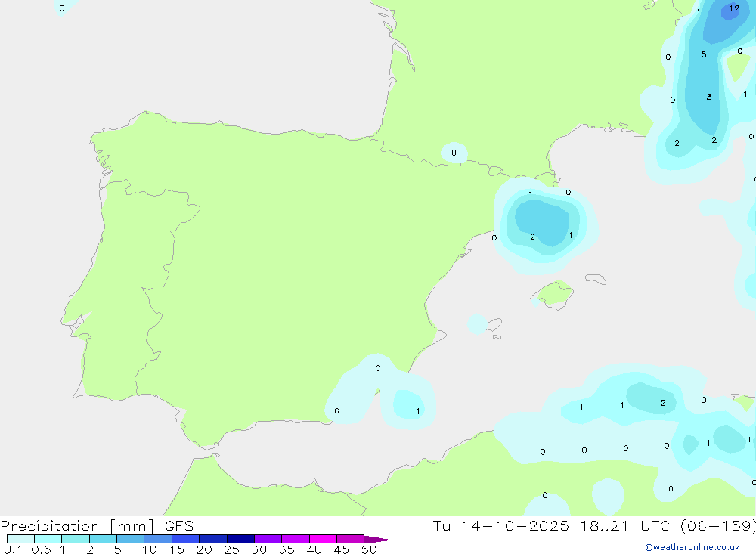Click the '0.1' legend scale label
This screenshot has height=554, width=756.
13,549
